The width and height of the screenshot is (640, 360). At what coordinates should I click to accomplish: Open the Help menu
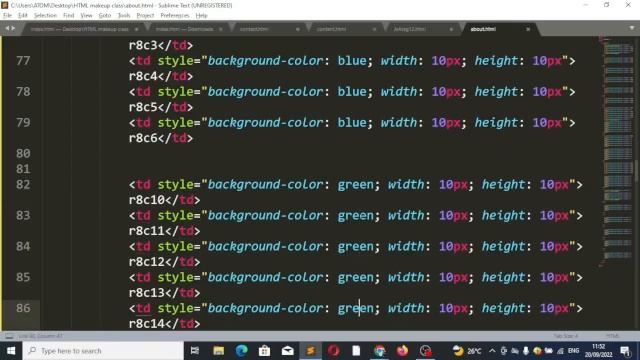(x=202, y=16)
